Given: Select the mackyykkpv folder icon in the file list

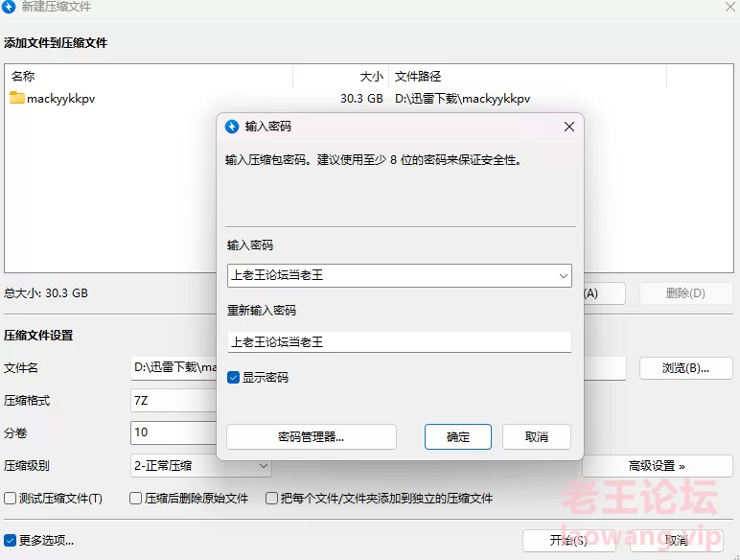Looking at the screenshot, I should click(x=17, y=98).
